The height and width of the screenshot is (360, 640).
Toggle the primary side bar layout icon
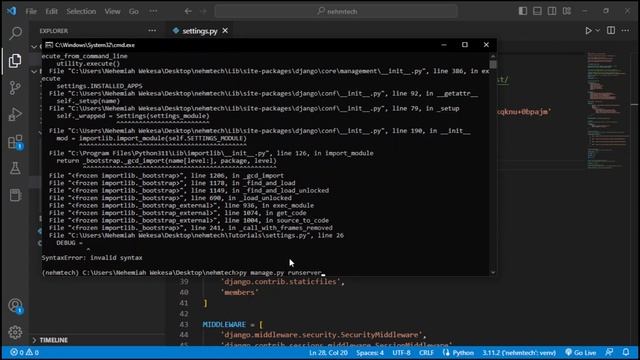pos(523,11)
